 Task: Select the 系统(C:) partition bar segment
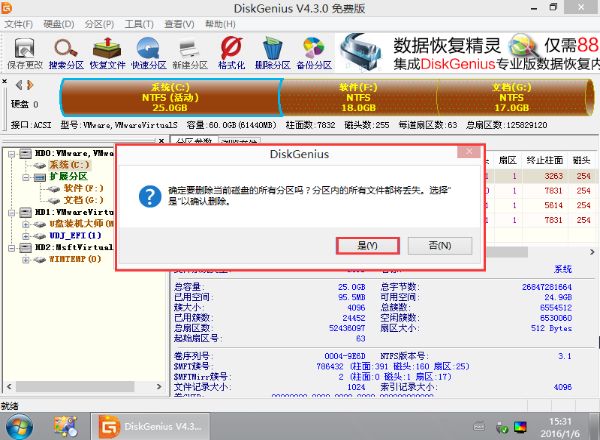171,97
